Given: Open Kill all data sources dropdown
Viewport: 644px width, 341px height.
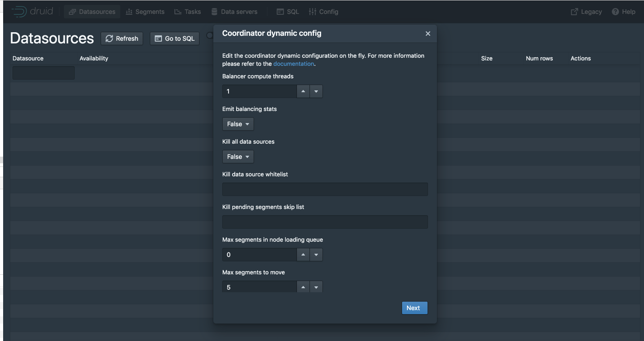Looking at the screenshot, I should [238, 157].
